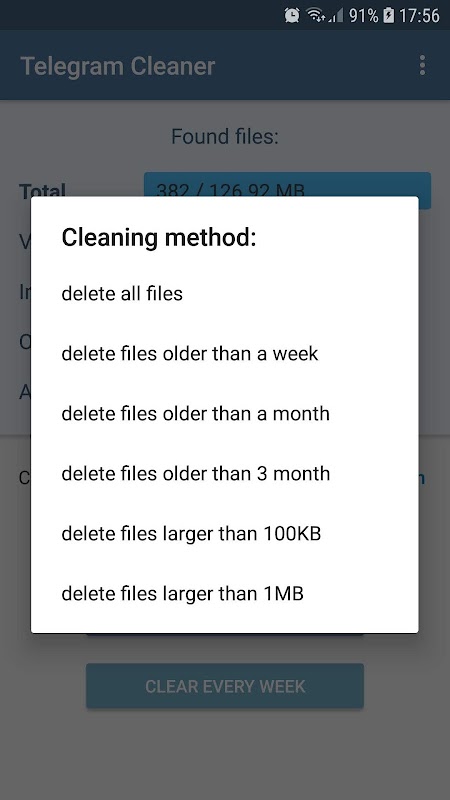Image resolution: width=450 pixels, height=800 pixels.
Task: Tap the 91% battery percentage
Action: [x=364, y=15]
